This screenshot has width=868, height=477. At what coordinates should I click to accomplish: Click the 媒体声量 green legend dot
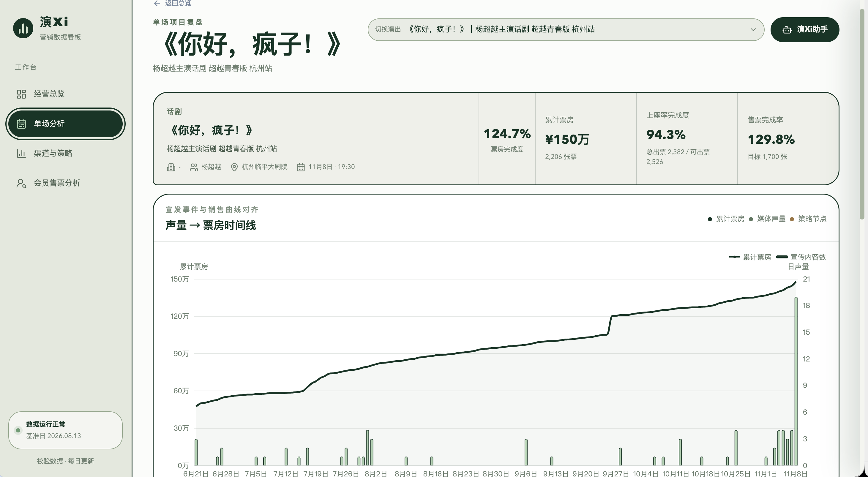(751, 219)
